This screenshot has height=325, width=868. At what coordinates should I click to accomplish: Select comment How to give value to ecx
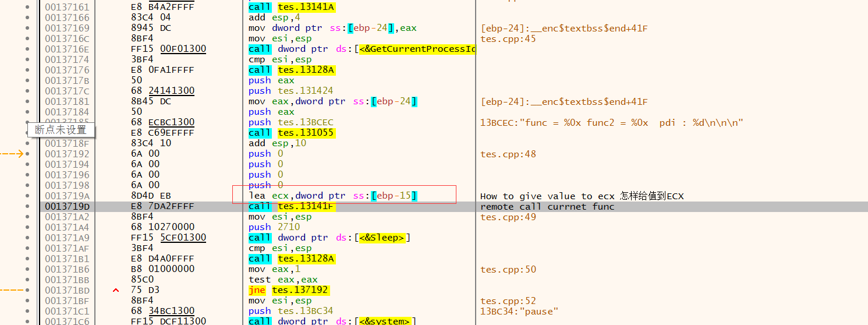pyautogui.click(x=582, y=196)
